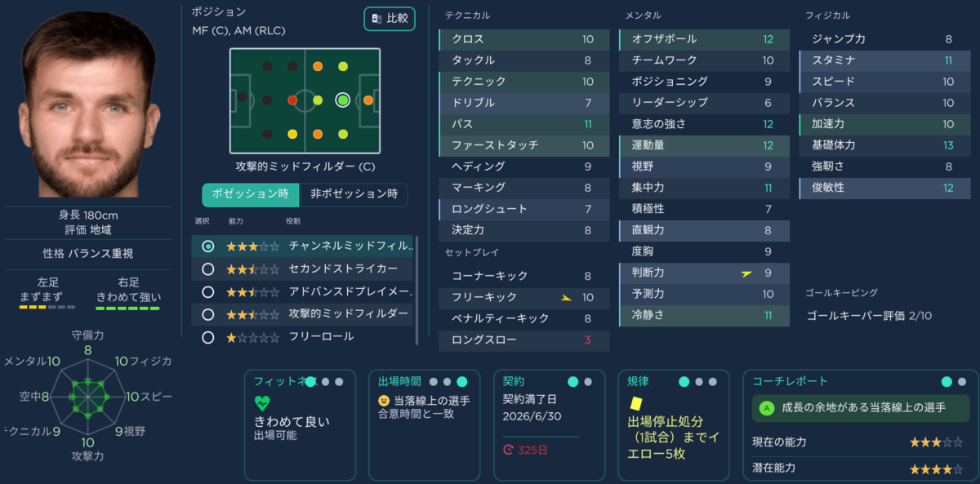Click the red contract clock icon
This screenshot has width=980, height=484.
(509, 448)
